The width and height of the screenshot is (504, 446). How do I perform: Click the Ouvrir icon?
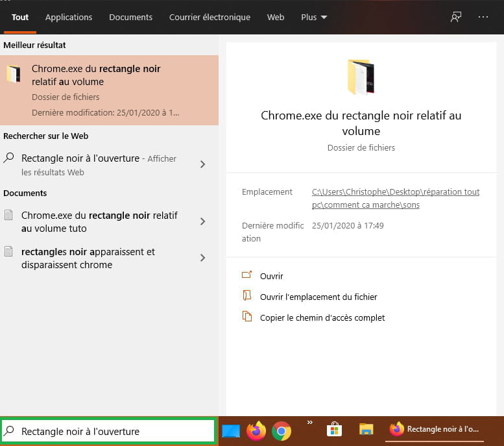point(247,275)
